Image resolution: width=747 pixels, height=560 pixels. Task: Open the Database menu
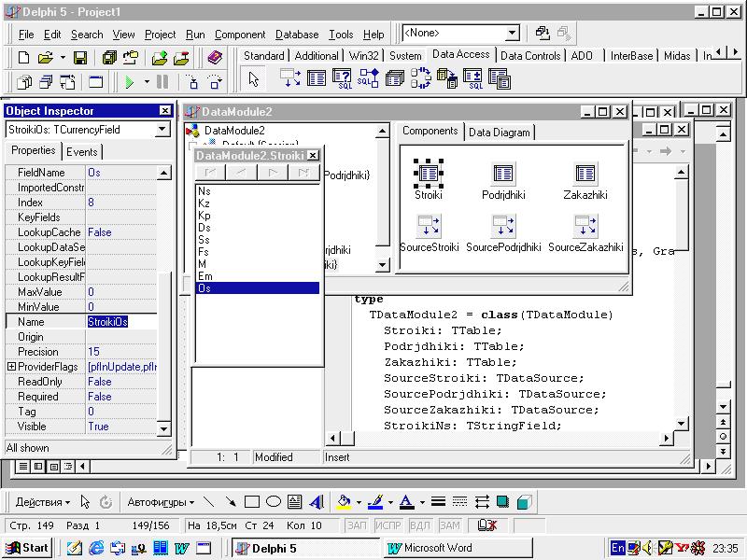click(x=297, y=35)
